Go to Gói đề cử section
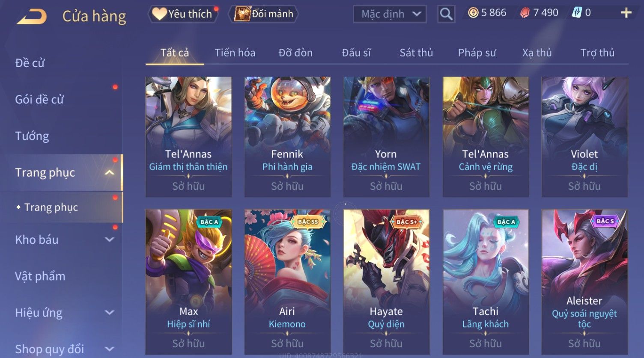The image size is (644, 358). pyautogui.click(x=39, y=99)
